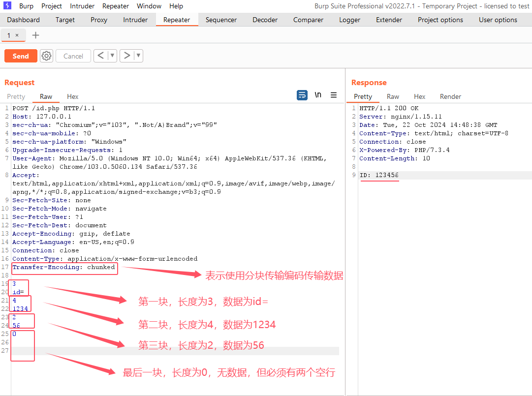Image resolution: width=532 pixels, height=396 pixels.
Task: Open the Request panel hamburger menu
Action: coord(334,95)
